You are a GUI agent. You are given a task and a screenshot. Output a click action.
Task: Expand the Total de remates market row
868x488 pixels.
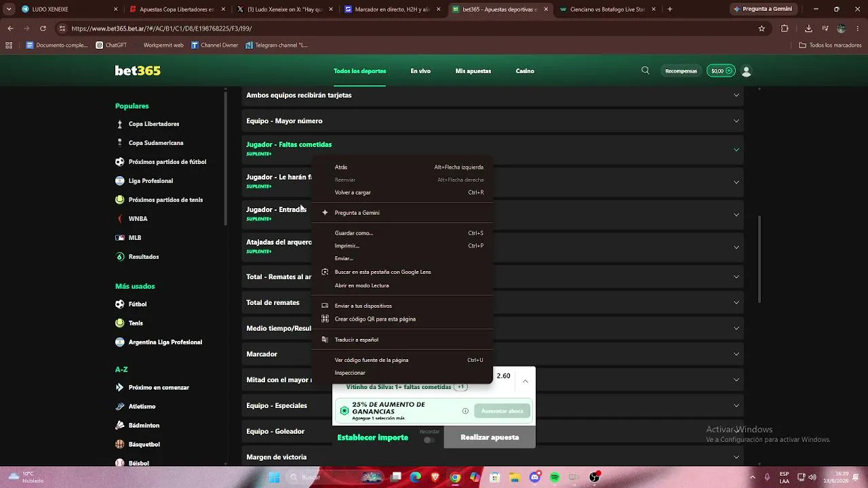click(493, 302)
